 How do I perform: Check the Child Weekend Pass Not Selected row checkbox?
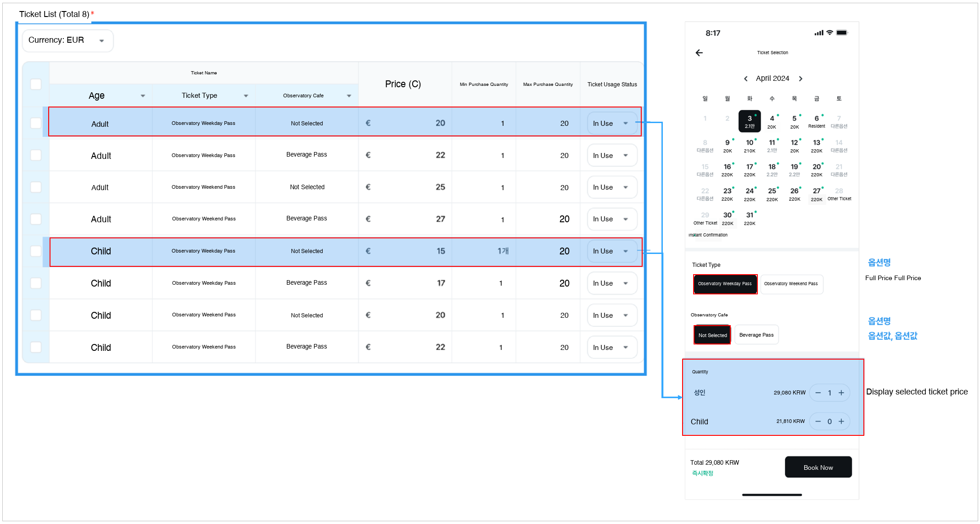point(36,315)
